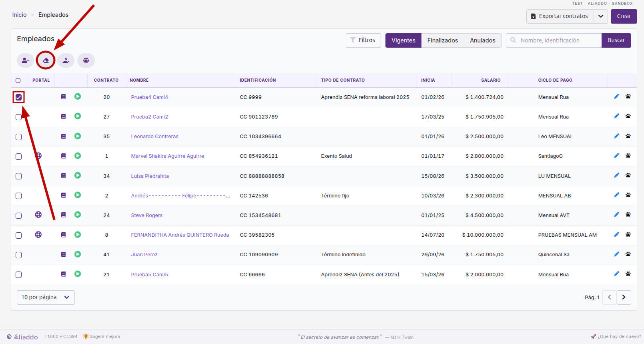This screenshot has width=644, height=344.
Task: Sort by the SALARIO column header
Action: coord(491,80)
